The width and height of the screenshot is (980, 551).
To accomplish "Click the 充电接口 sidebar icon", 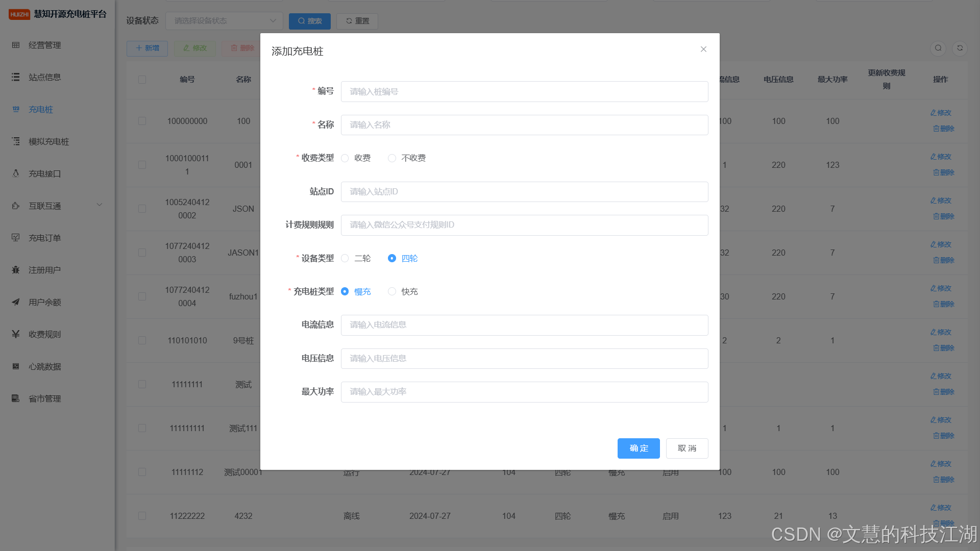I will (x=16, y=173).
